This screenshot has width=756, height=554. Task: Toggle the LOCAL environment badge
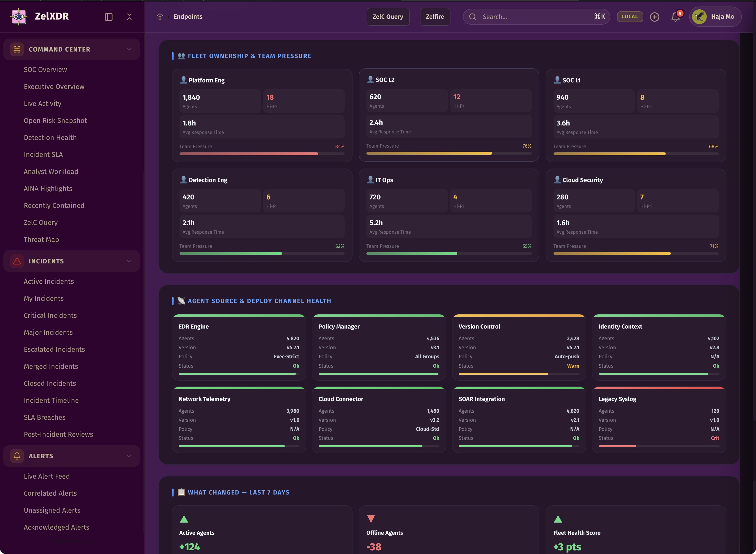[630, 16]
